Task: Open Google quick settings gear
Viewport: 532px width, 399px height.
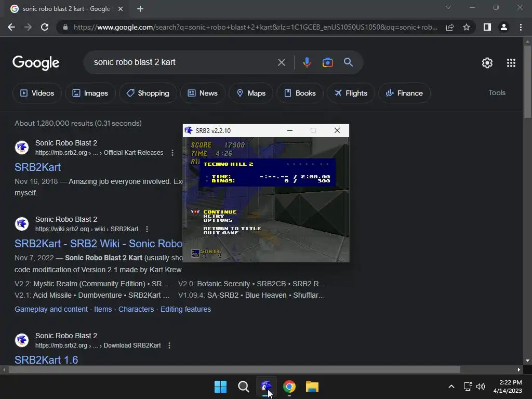Action: click(487, 63)
